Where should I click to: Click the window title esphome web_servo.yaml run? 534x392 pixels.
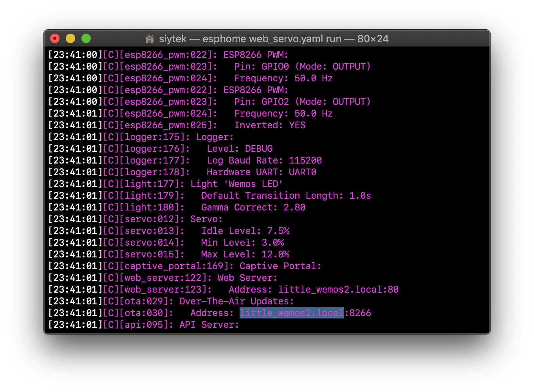262,39
